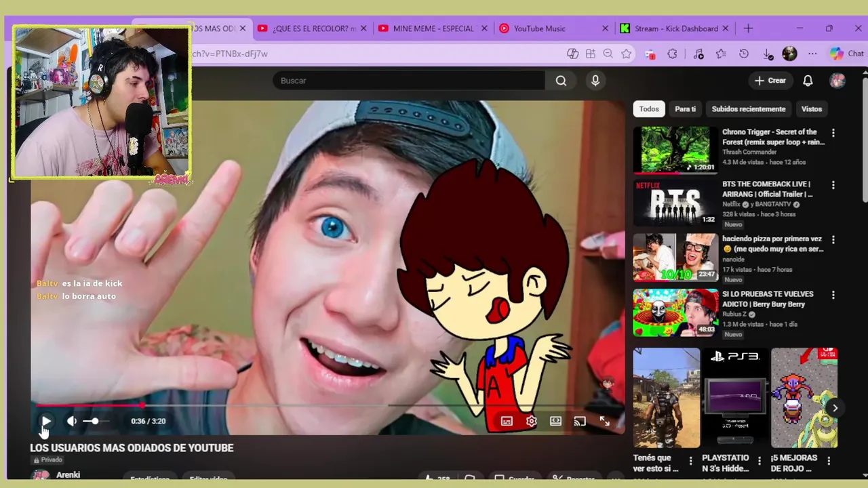Select the Vistos filter chip
This screenshot has height=488, width=868.
coord(812,109)
